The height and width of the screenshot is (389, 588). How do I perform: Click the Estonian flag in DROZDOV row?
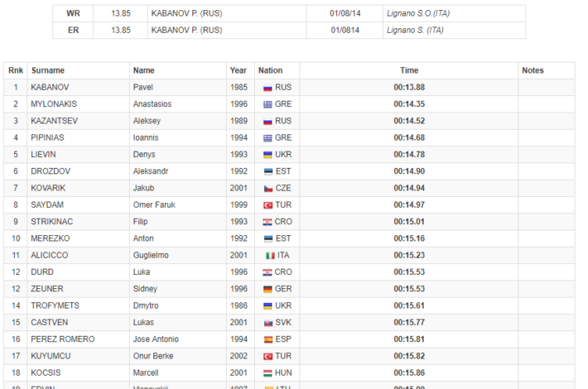(268, 171)
